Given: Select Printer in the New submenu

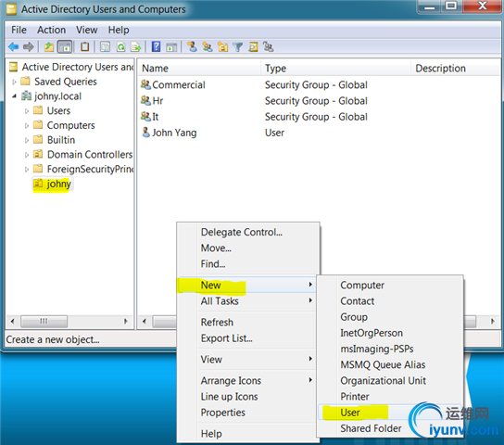Looking at the screenshot, I should [x=390, y=397].
